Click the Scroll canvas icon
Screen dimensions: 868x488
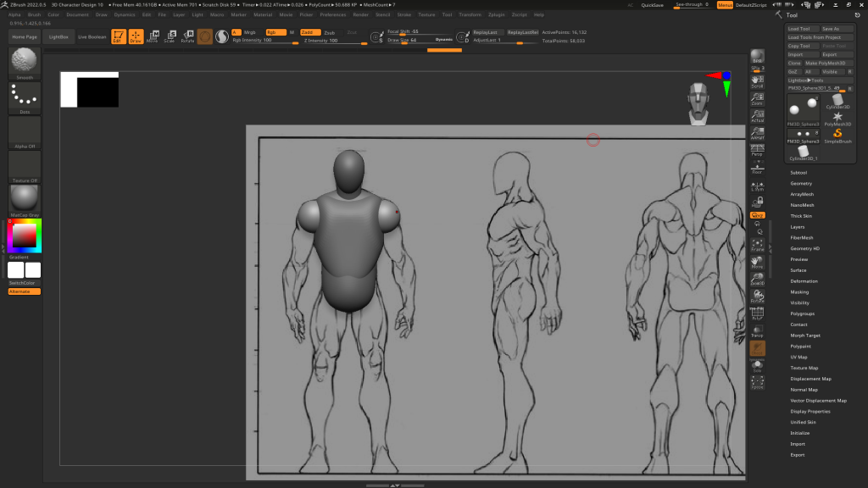click(757, 82)
